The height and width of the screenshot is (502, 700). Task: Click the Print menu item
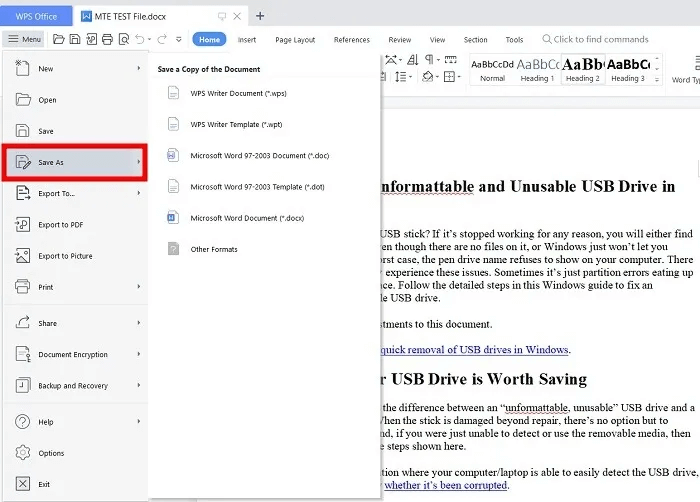point(76,287)
